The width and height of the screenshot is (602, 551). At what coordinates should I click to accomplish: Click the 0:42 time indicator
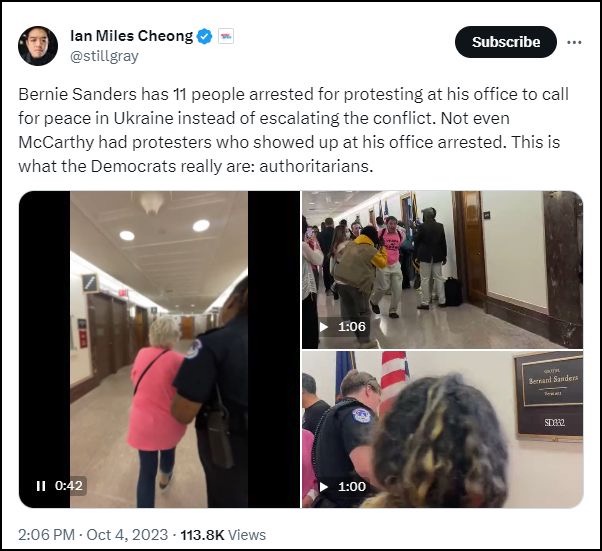pos(69,486)
